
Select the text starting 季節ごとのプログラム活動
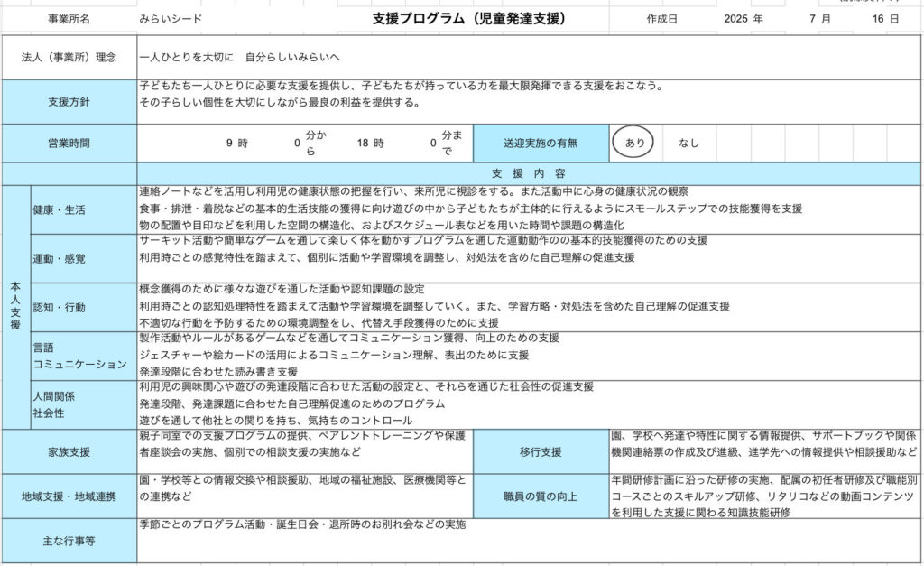coord(302,524)
